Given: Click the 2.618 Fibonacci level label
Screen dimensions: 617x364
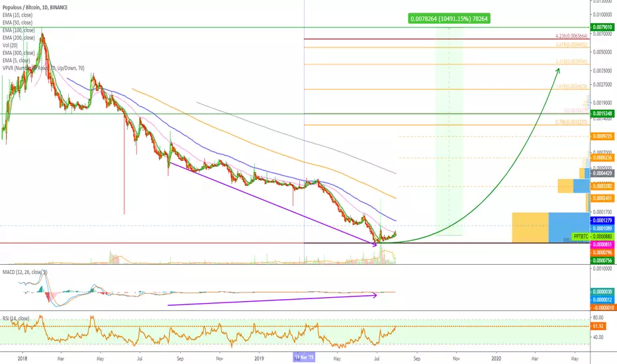Looking at the screenshot, I should 571,62.
